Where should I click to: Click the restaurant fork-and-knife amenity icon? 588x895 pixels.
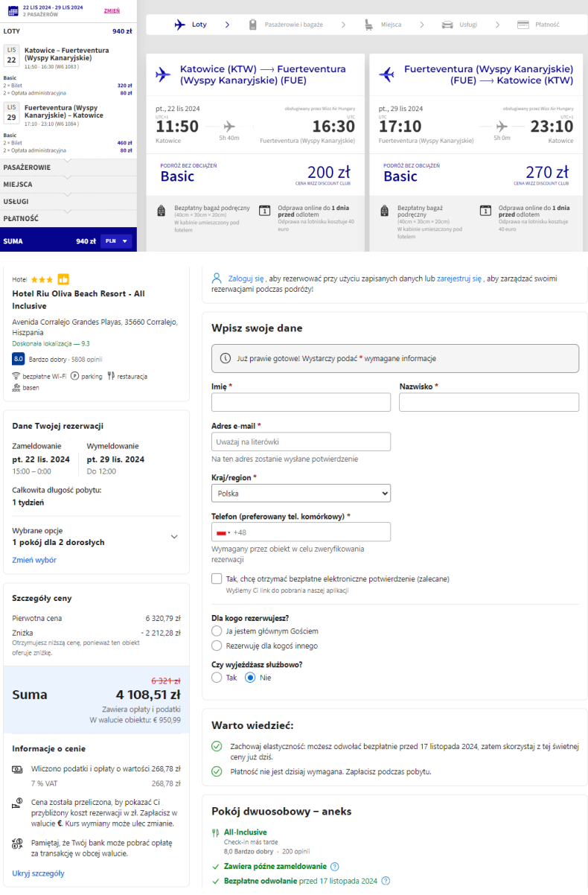point(111,376)
